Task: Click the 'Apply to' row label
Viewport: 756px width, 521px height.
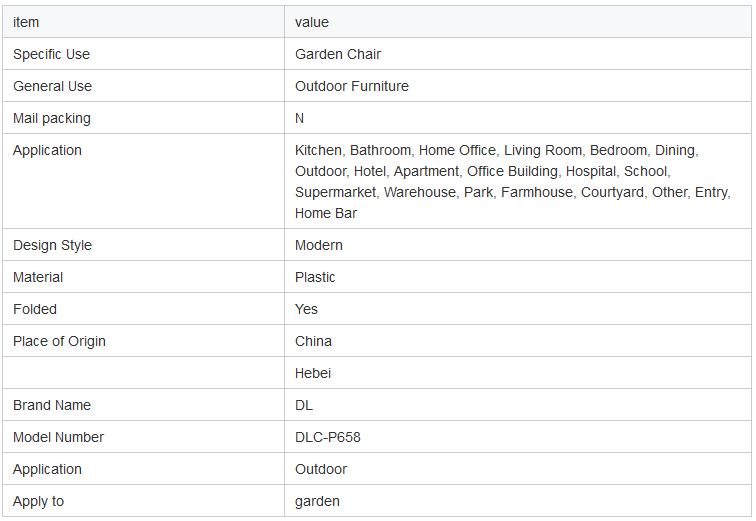Action: coord(39,501)
